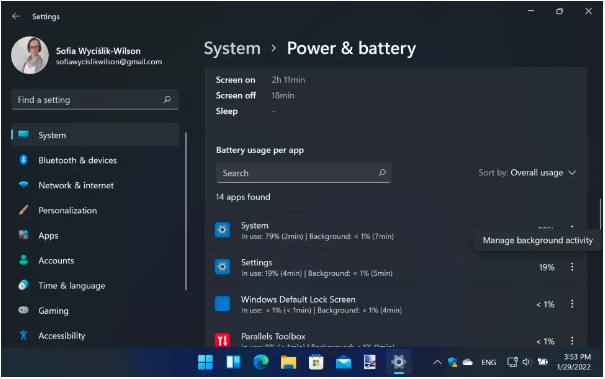
Task: Click the Screen off 18min value
Action: pyautogui.click(x=282, y=95)
